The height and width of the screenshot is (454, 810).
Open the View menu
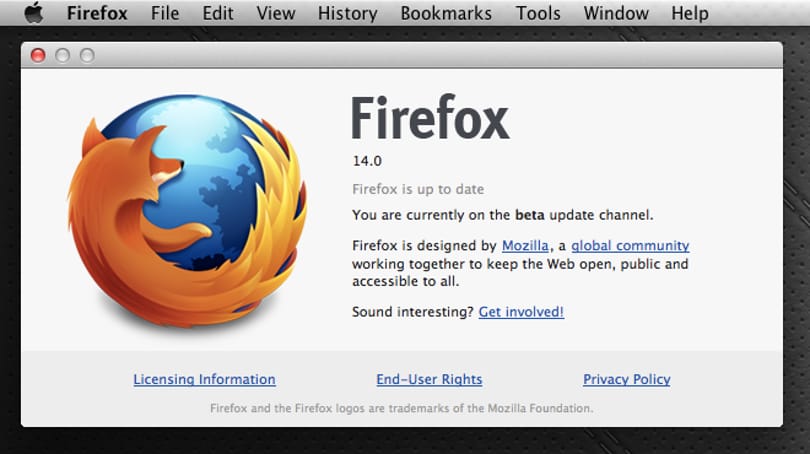(x=276, y=13)
